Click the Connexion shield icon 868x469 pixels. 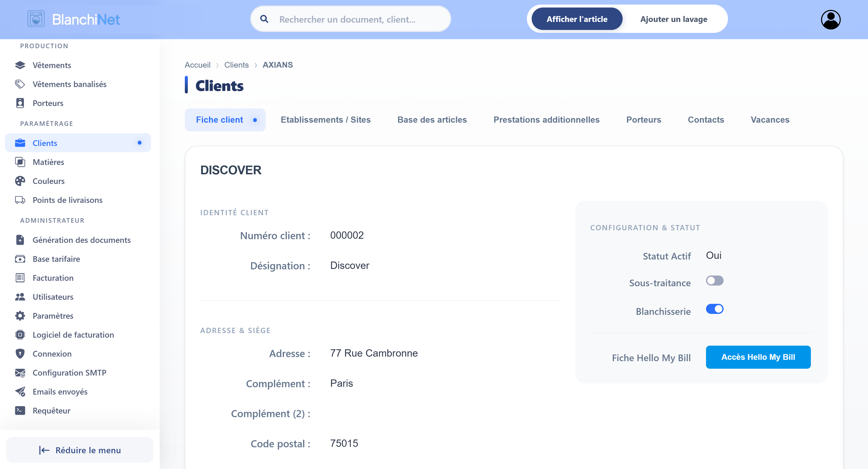20,353
